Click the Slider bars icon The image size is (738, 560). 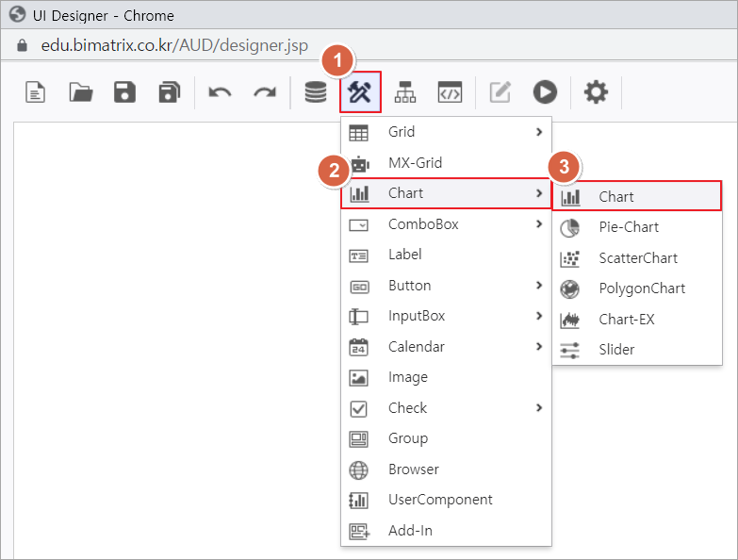coord(569,351)
